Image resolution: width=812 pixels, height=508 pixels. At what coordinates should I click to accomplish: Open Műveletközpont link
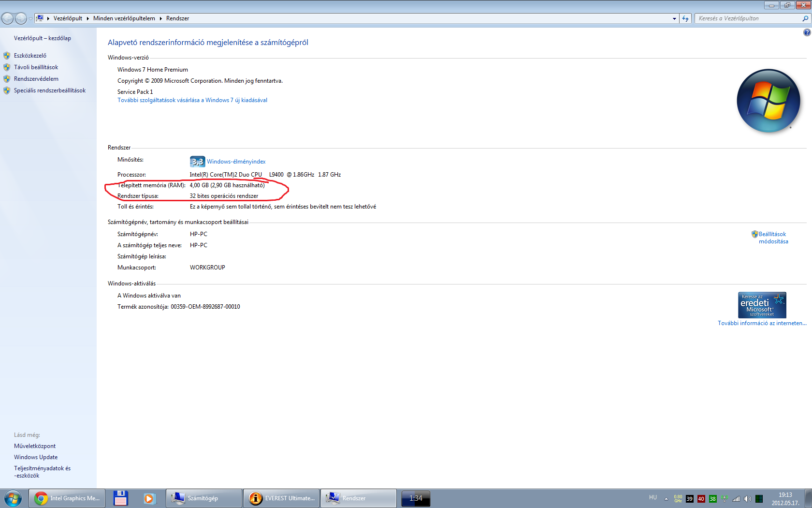coord(35,446)
